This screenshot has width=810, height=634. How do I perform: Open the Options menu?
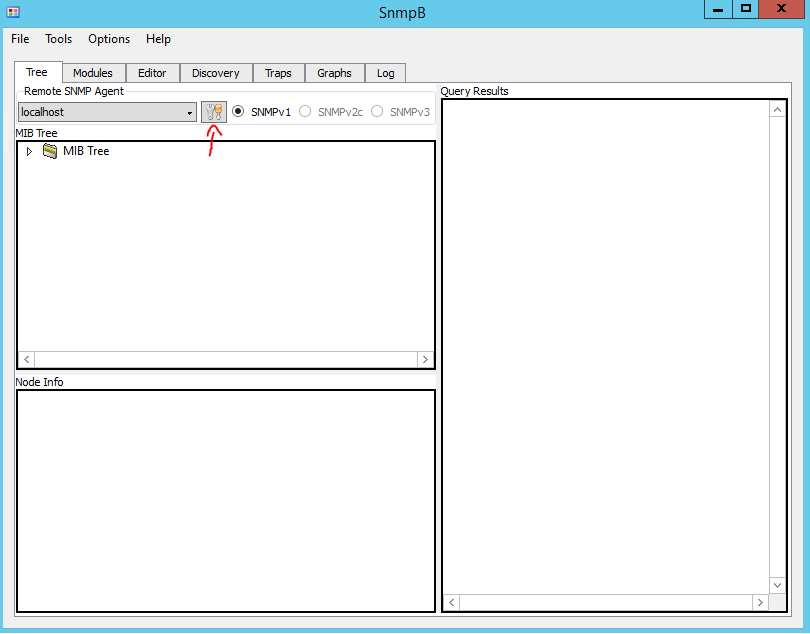(x=108, y=39)
